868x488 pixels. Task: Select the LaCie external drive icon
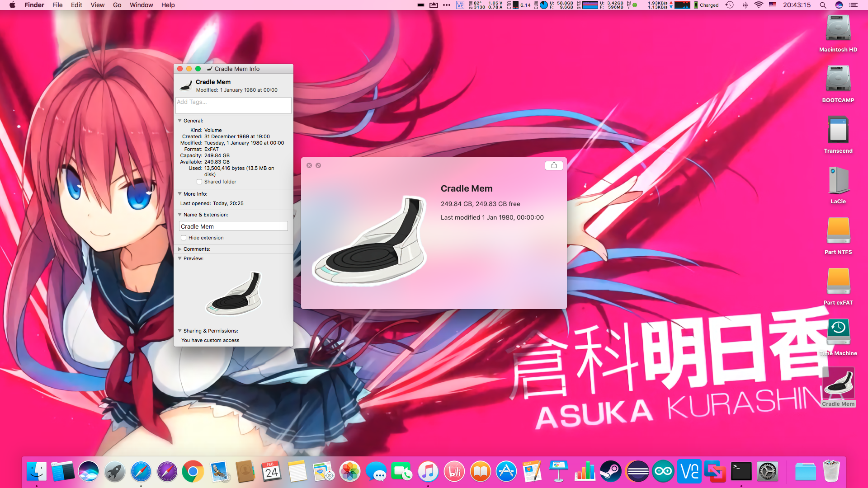pyautogui.click(x=838, y=180)
